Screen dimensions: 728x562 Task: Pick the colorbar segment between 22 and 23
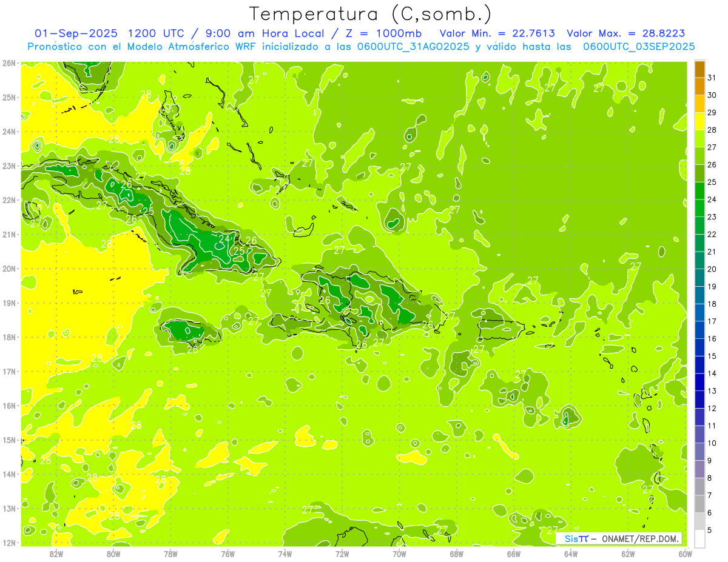click(699, 226)
